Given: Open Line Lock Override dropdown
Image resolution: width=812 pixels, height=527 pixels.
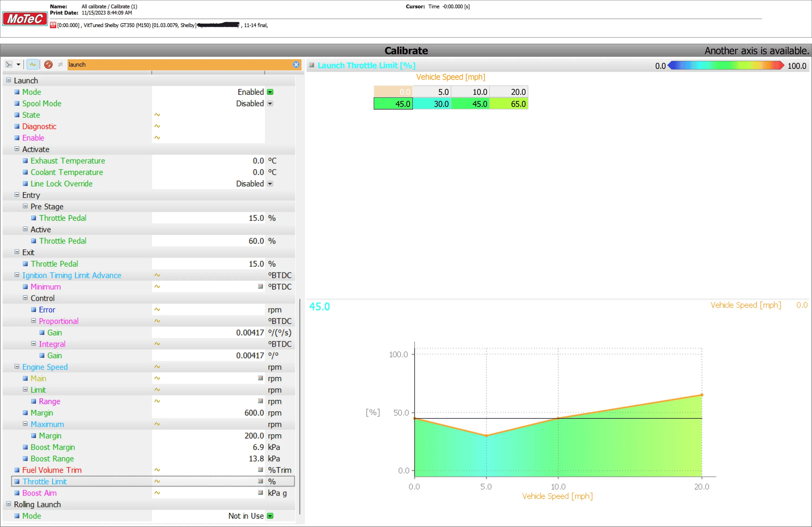Looking at the screenshot, I should [270, 184].
